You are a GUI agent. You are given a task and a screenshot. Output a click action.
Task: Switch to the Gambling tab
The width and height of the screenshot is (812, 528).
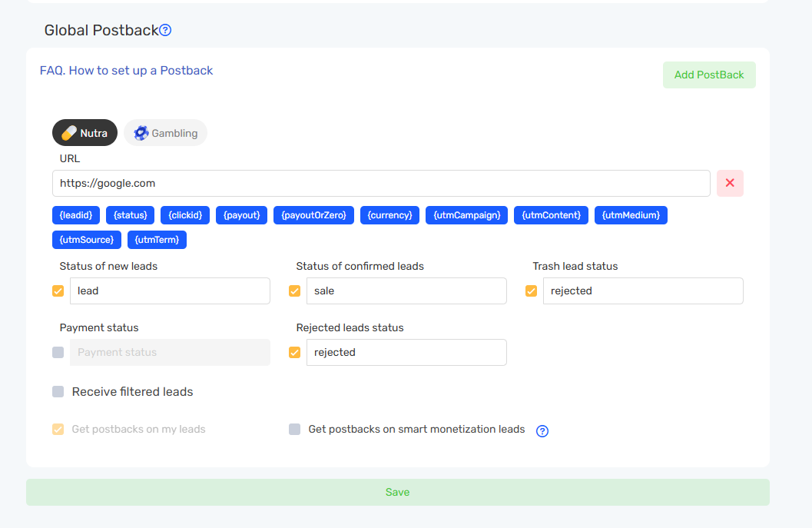pos(165,133)
